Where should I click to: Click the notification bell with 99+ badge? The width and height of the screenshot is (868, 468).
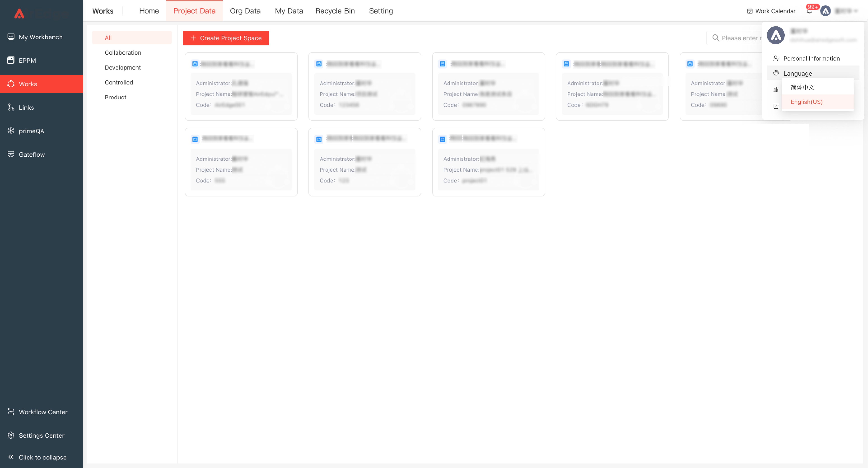click(809, 11)
